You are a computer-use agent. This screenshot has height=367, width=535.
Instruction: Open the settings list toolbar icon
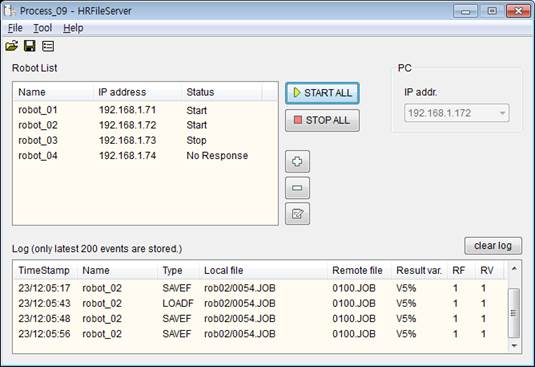point(48,46)
